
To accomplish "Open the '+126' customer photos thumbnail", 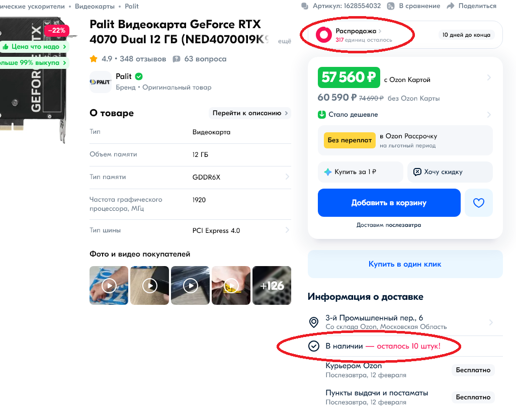I will tap(272, 286).
